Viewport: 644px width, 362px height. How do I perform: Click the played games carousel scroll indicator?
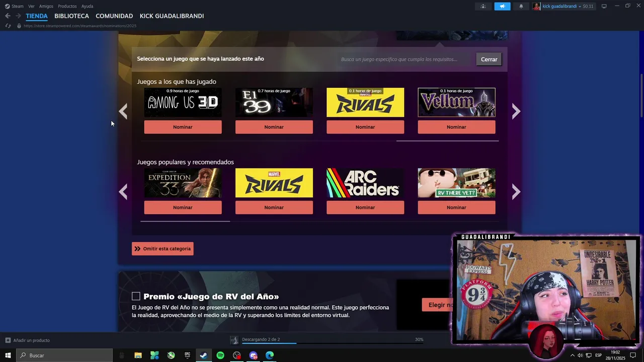click(448, 141)
